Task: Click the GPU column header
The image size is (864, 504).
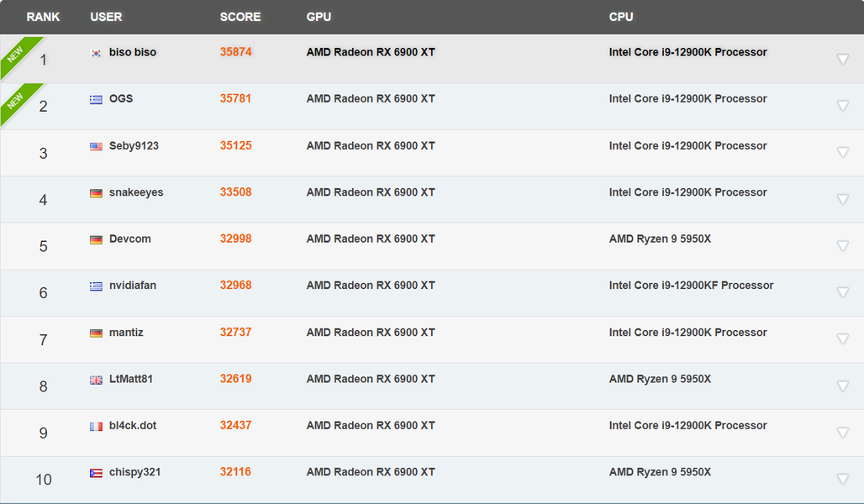Action: (319, 17)
